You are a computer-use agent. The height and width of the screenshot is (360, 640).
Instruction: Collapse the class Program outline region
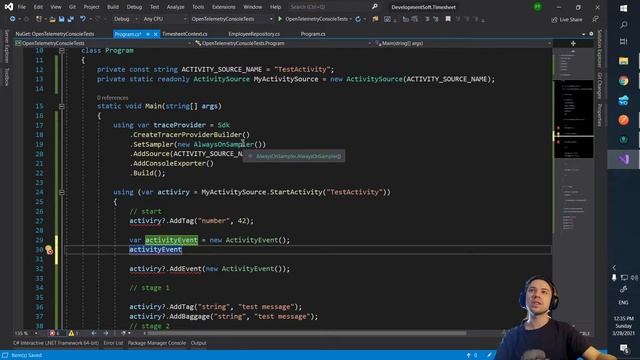click(x=62, y=51)
